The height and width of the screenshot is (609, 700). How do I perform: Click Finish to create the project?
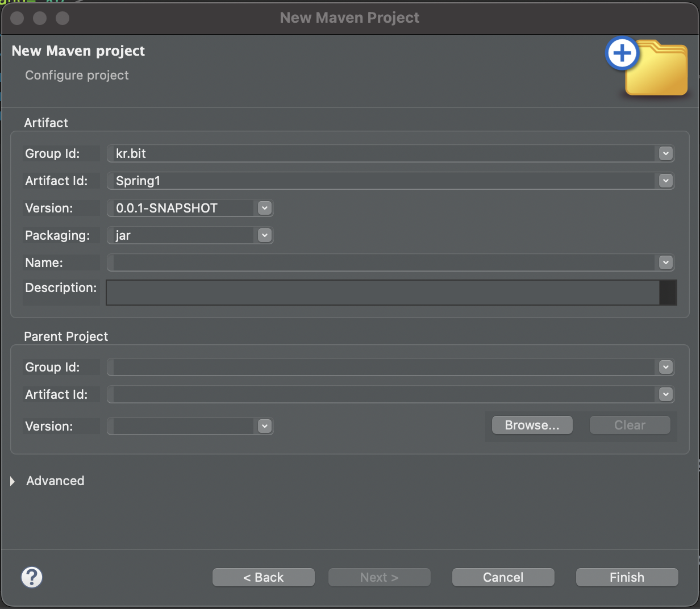627,577
